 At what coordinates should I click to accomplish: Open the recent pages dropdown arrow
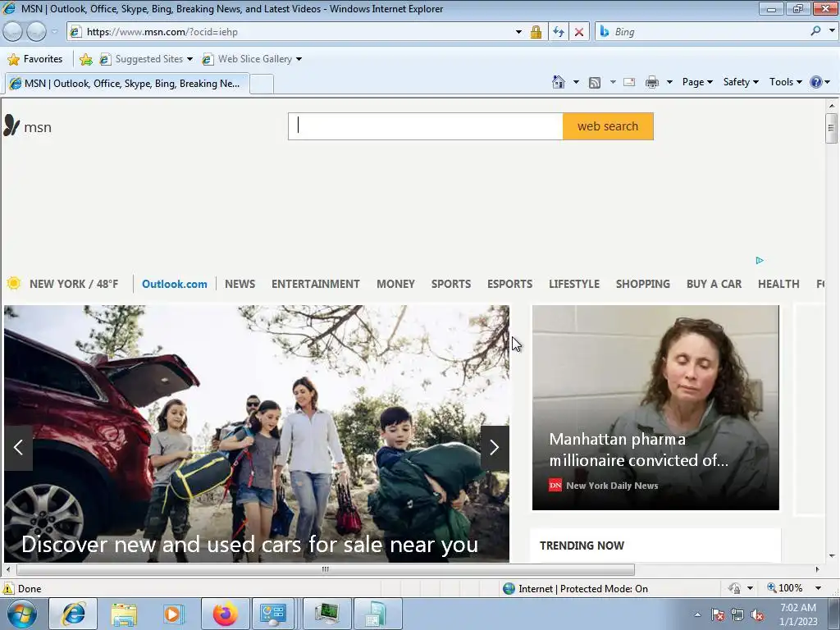point(55,32)
